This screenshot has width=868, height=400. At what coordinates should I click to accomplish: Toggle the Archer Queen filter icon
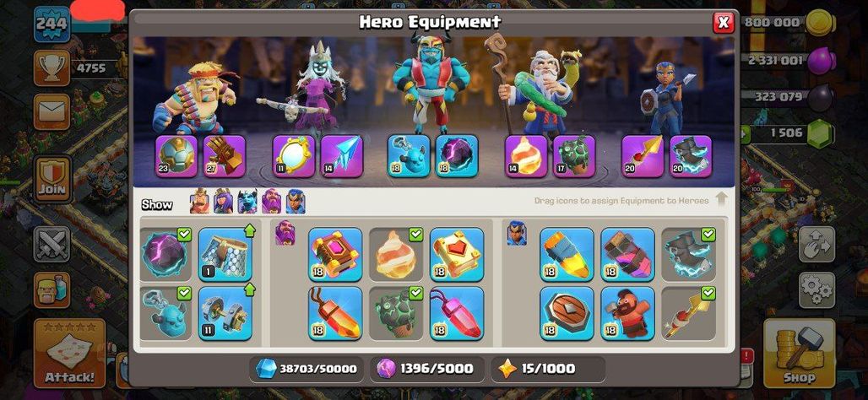[x=223, y=202]
